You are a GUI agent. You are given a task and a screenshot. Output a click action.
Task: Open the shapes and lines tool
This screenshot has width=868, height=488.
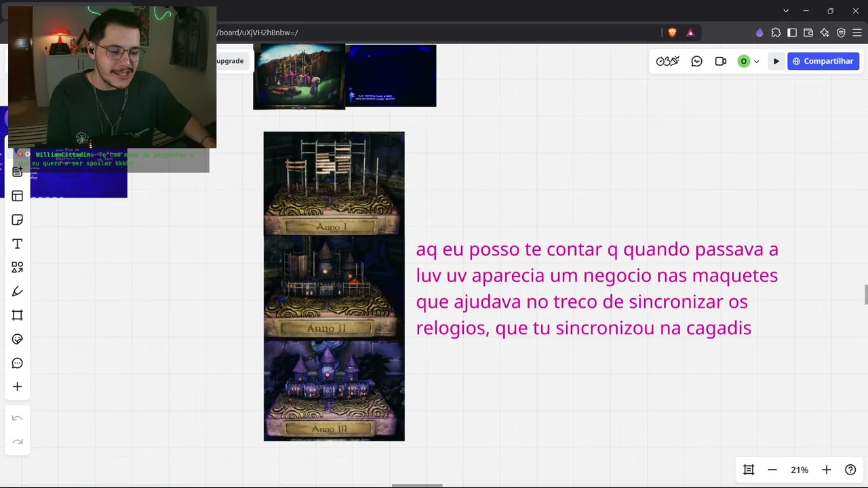point(18,268)
